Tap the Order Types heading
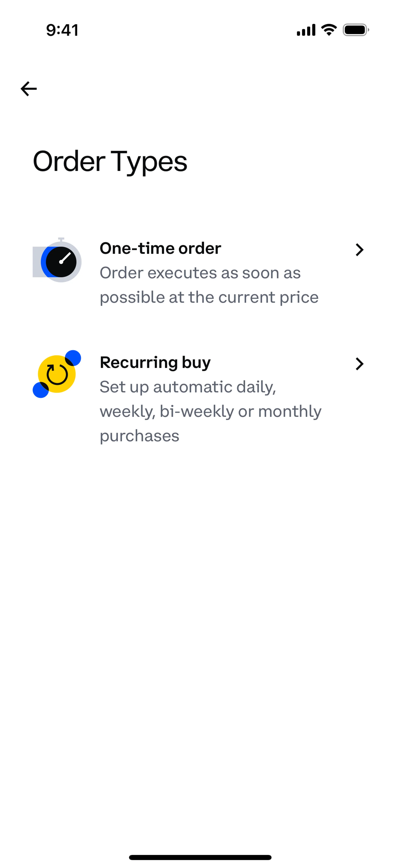The height and width of the screenshot is (868, 400). pos(110,161)
